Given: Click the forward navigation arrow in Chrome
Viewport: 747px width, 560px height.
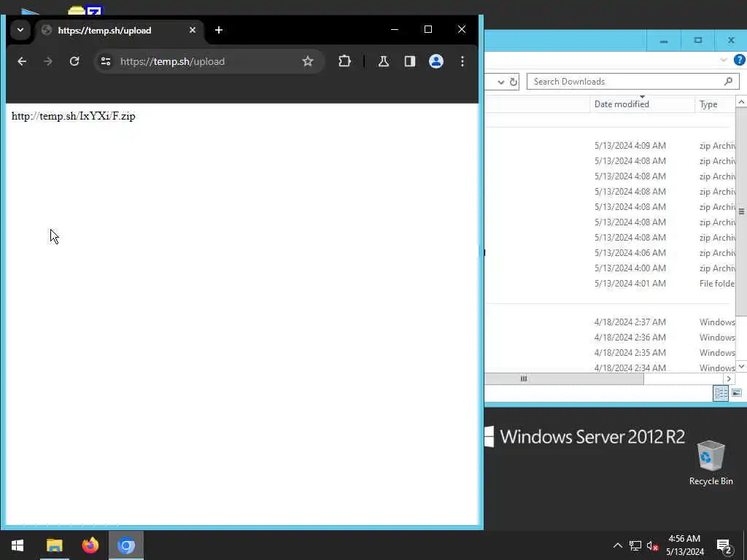Looking at the screenshot, I should tap(47, 61).
